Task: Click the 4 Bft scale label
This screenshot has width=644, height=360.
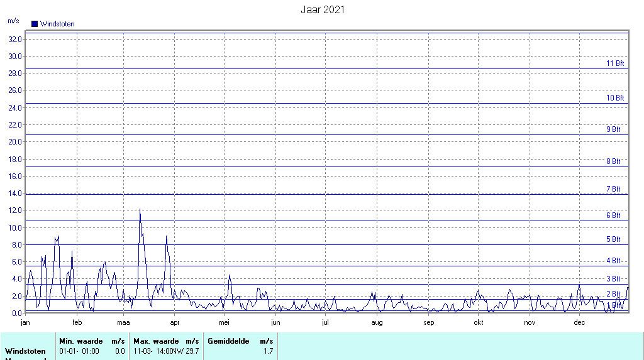Action: point(613,261)
